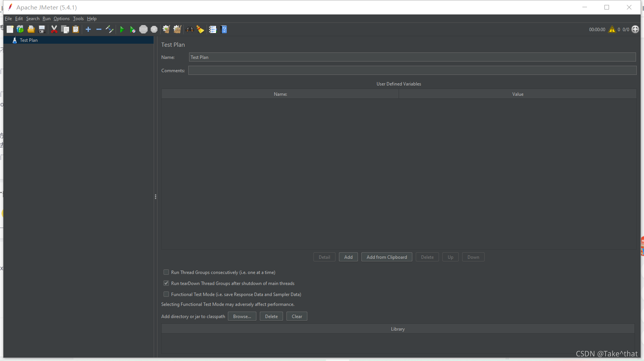Click the Cut scissors icon
Screen dimensions: 644x361
pos(54,29)
